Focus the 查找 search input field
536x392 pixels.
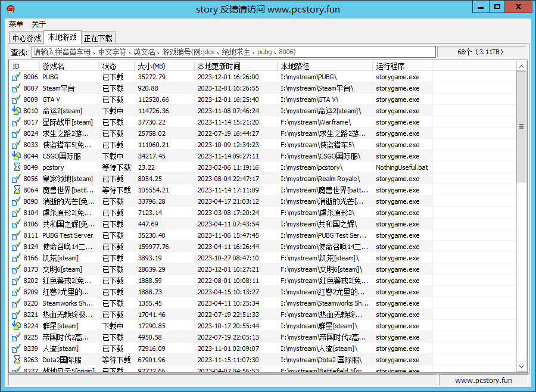[x=234, y=52]
